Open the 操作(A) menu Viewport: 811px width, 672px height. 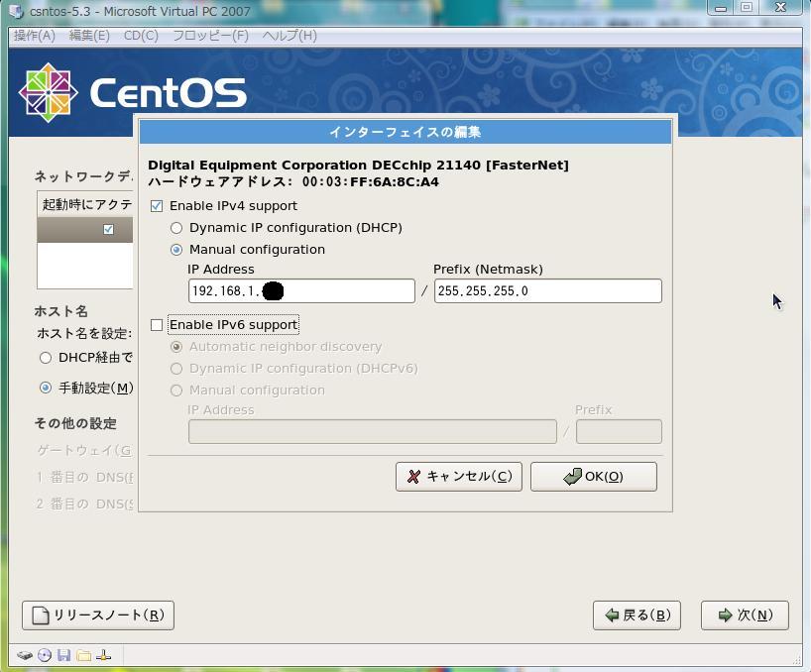click(35, 36)
